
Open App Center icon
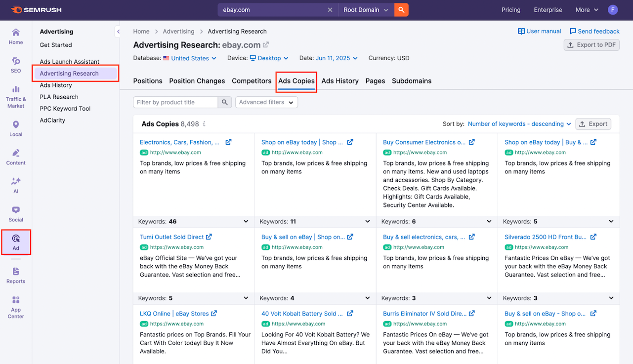pos(16,307)
